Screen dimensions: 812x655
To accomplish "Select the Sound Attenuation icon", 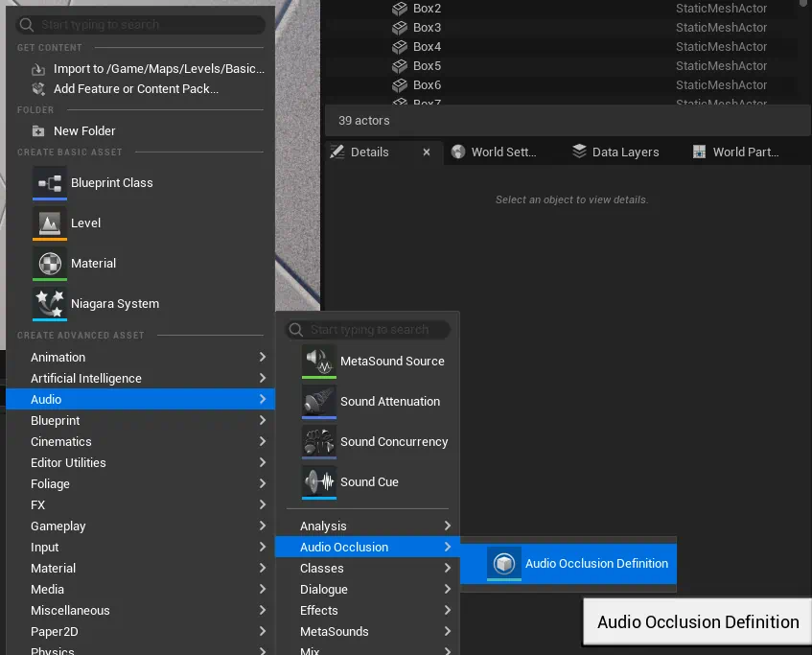I will [x=319, y=402].
